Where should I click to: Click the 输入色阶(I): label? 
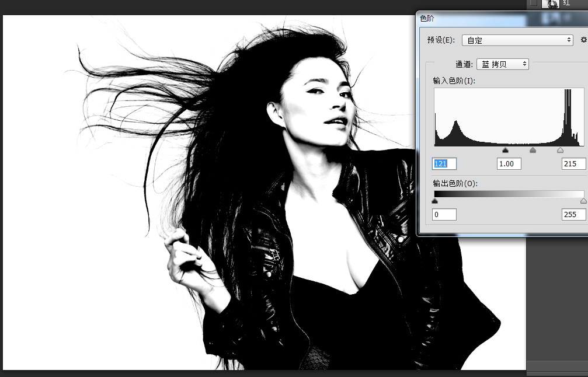[x=454, y=81]
